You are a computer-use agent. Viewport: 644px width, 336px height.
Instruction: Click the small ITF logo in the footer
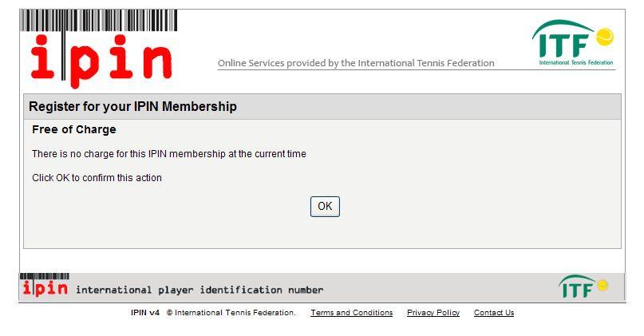coord(583,287)
